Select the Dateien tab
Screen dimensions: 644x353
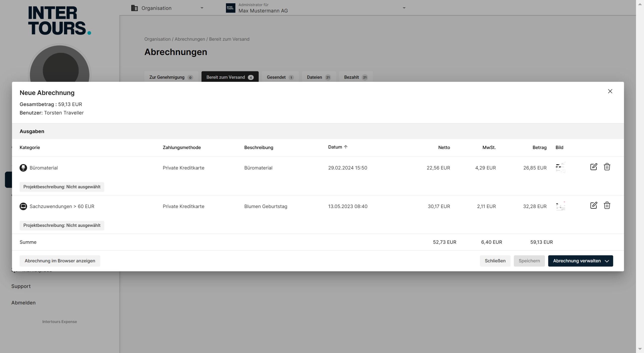tap(318, 77)
